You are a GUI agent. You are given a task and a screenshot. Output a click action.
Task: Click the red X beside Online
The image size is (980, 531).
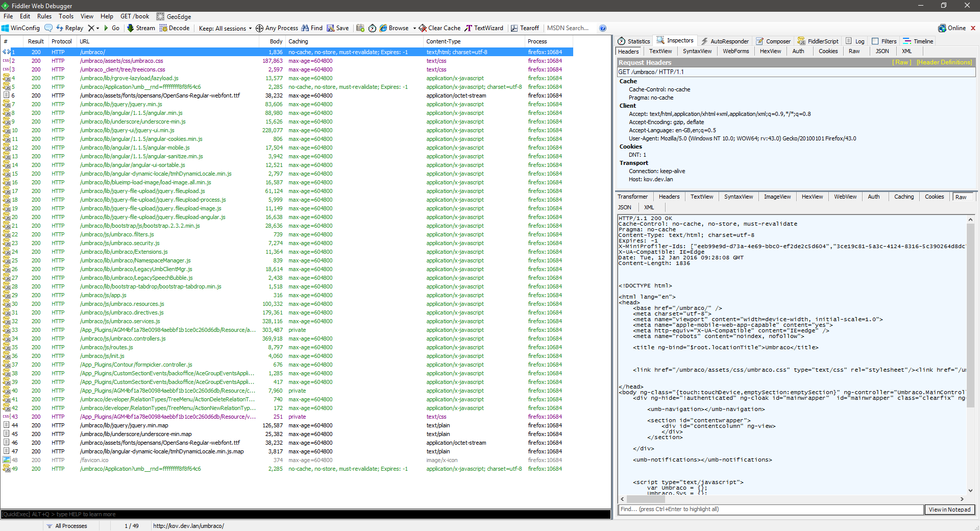coord(973,28)
